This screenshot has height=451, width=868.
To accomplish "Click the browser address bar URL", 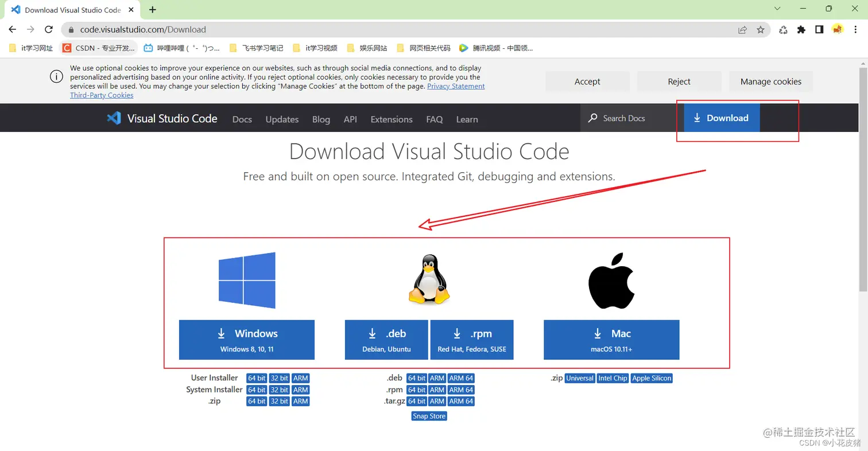I will pyautogui.click(x=143, y=29).
